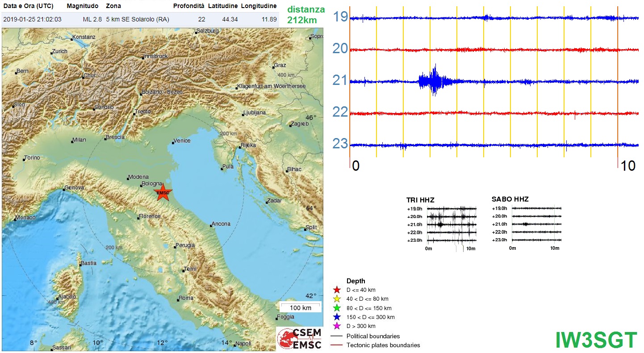Image resolution: width=644 pixels, height=353 pixels.
Task: Click the Milan city label on the map
Action: [x=79, y=140]
